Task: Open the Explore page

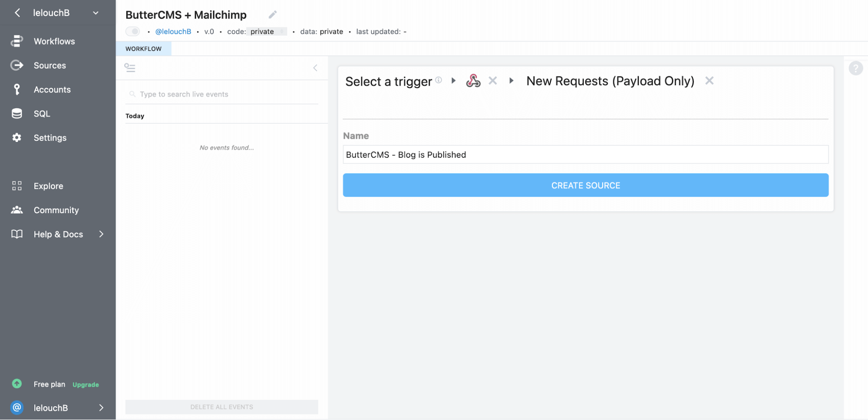Action: (x=48, y=186)
